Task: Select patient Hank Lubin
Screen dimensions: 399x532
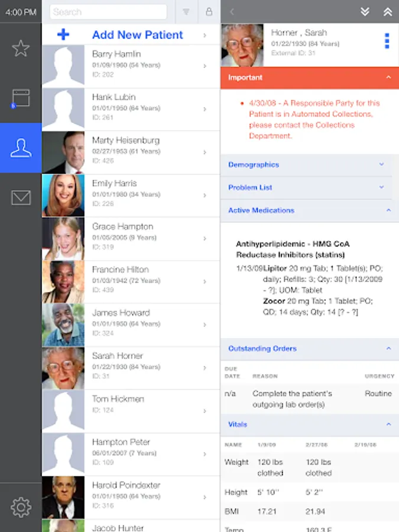Action: [131, 109]
